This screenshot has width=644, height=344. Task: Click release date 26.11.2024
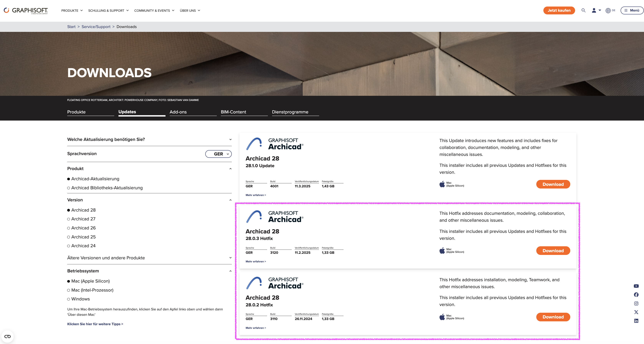coord(304,319)
